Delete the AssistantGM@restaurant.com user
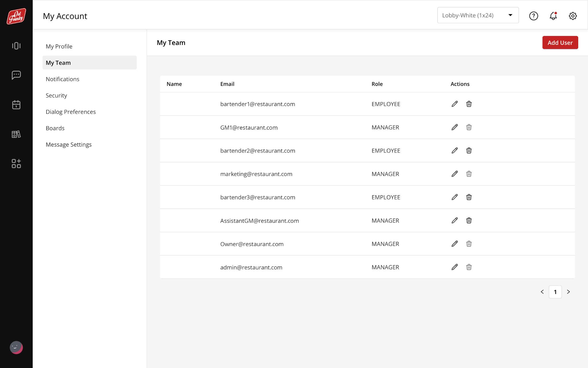The width and height of the screenshot is (588, 368). click(469, 220)
